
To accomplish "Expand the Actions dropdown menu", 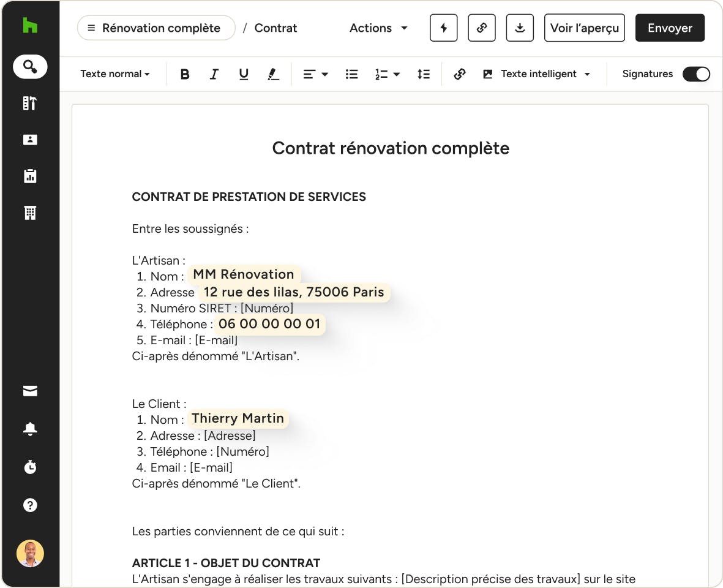I will point(378,28).
